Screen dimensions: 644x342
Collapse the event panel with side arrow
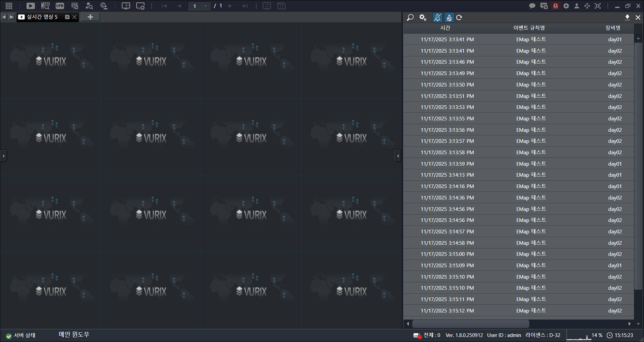398,156
